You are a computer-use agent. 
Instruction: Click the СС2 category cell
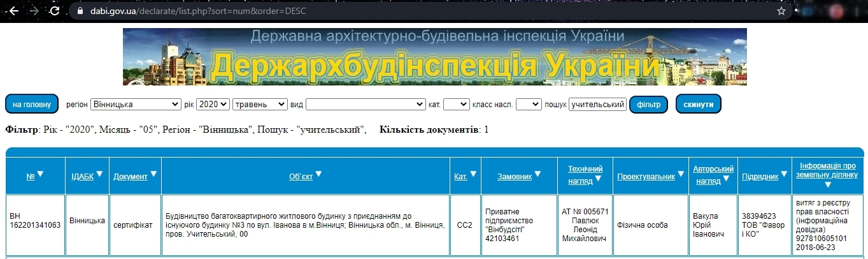click(465, 225)
